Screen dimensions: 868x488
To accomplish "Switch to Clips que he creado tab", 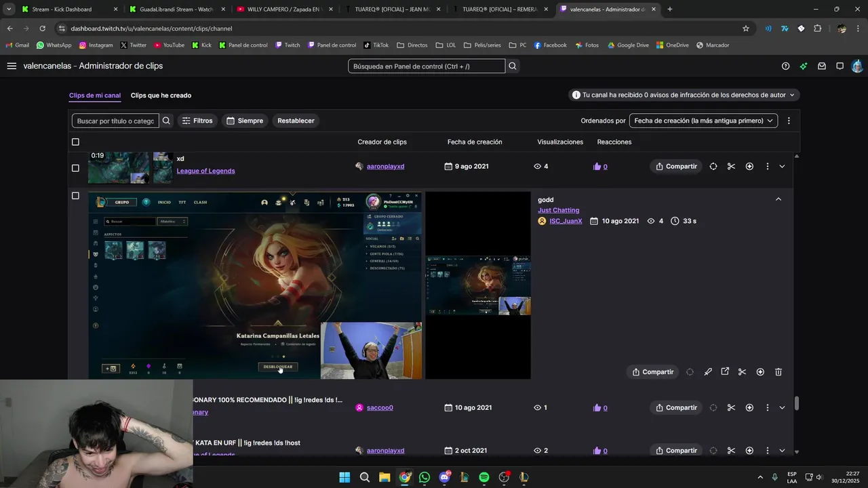I will 161,96.
